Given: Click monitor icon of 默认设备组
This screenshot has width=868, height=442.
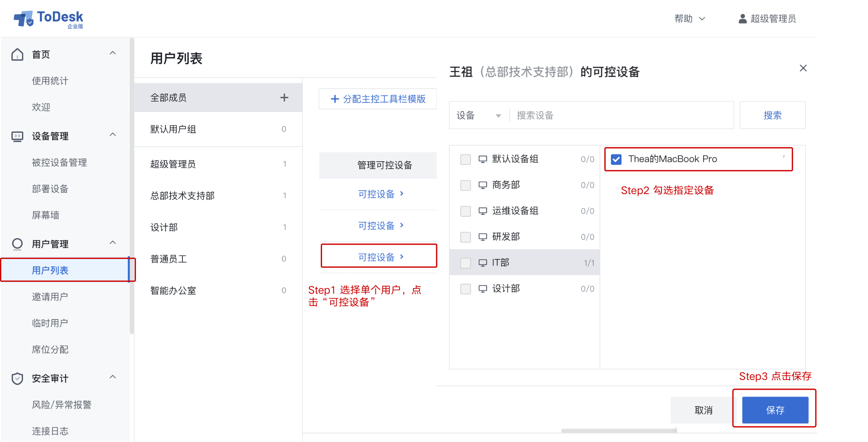Looking at the screenshot, I should tap(483, 159).
